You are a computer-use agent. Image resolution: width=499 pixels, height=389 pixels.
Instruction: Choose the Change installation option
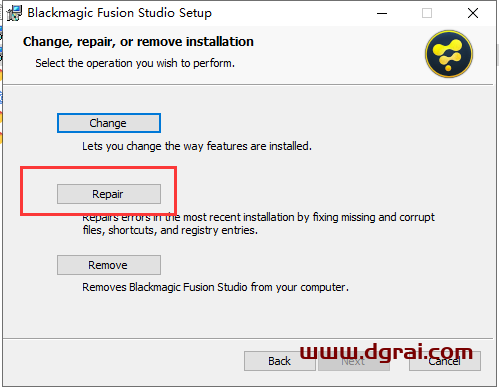click(x=109, y=123)
